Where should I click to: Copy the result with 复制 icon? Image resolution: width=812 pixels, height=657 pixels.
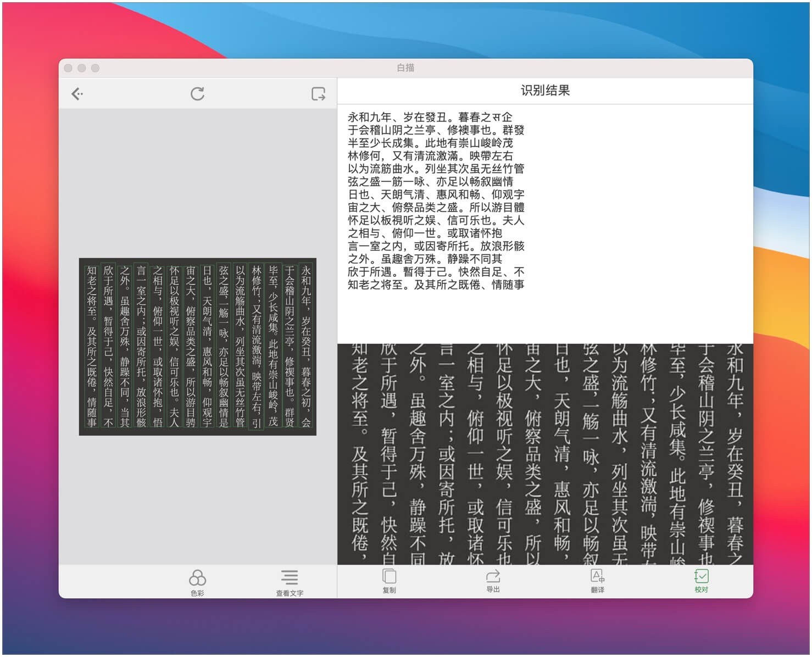(x=389, y=581)
